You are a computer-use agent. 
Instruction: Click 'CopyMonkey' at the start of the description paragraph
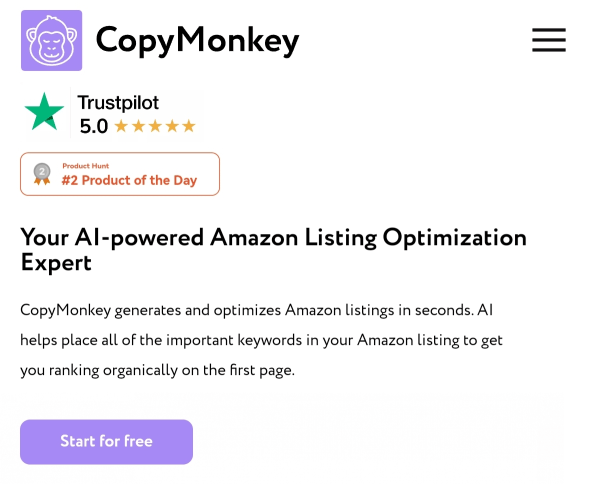tap(68, 311)
